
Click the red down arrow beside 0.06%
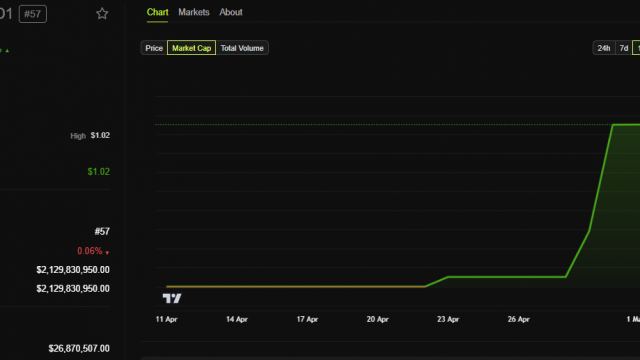pos(107,253)
